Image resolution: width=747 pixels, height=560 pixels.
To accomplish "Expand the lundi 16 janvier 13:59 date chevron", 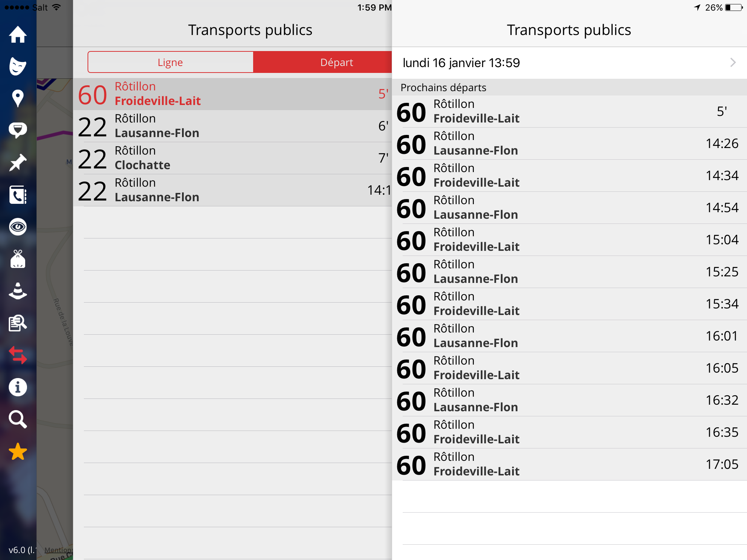I will 733,63.
